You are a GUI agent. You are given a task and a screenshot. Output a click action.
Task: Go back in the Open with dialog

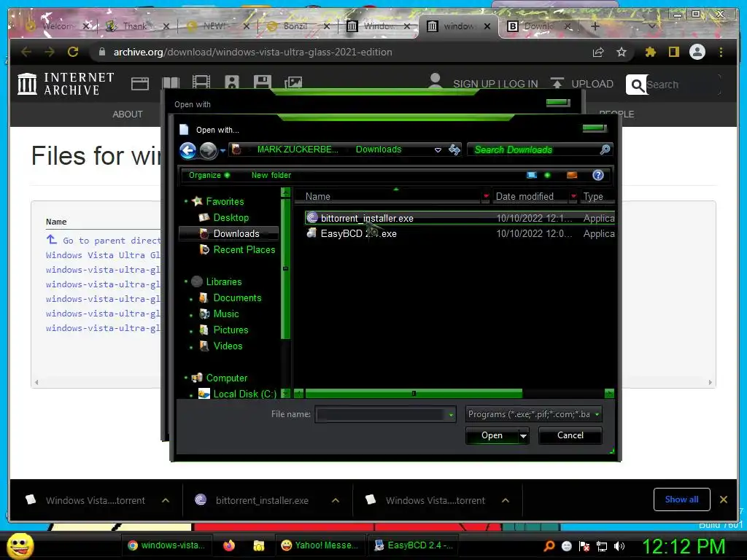pyautogui.click(x=187, y=150)
